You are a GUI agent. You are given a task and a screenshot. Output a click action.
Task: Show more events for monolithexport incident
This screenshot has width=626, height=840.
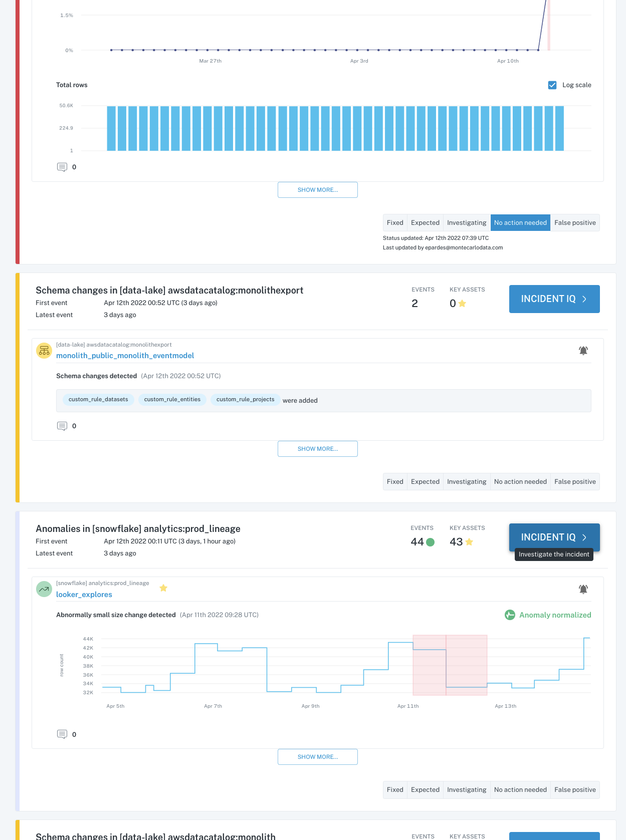[318, 449]
